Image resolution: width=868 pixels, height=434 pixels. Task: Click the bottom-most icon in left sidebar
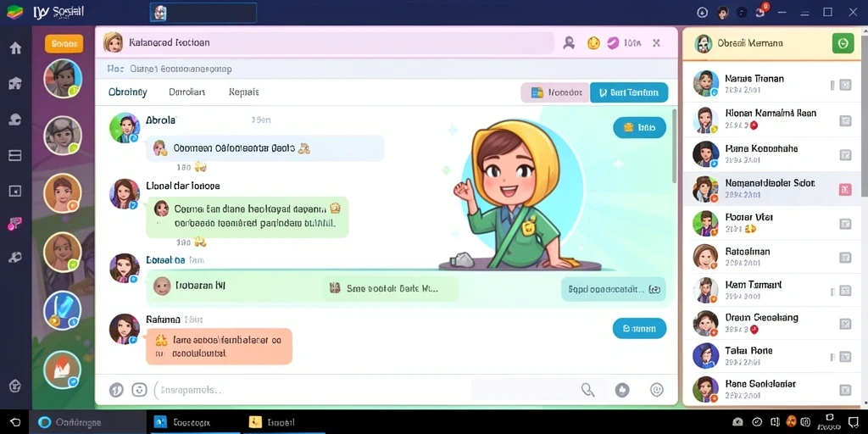pyautogui.click(x=15, y=386)
